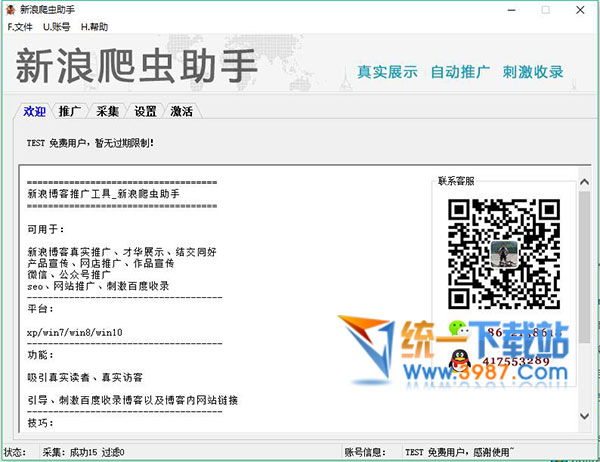Minimize the 新浪爬虫助手 window
Image resolution: width=600 pixels, height=462 pixels.
point(512,10)
